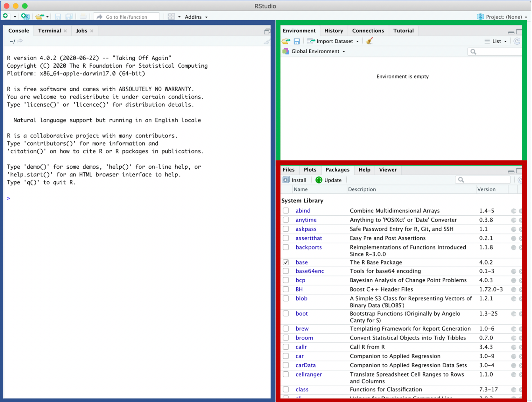Enable the broom package checkbox
The height and width of the screenshot is (402, 532).
click(x=286, y=338)
